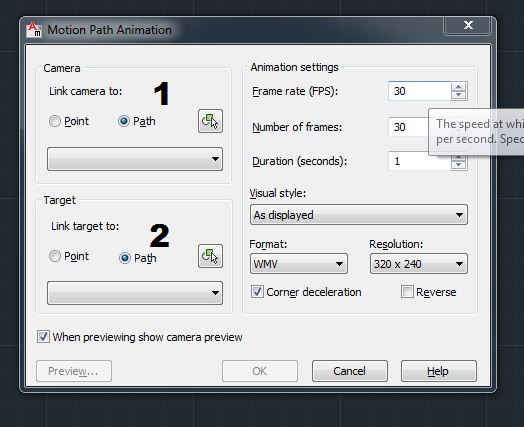524x427 pixels.
Task: Open the target path dropdown list
Action: (x=135, y=293)
